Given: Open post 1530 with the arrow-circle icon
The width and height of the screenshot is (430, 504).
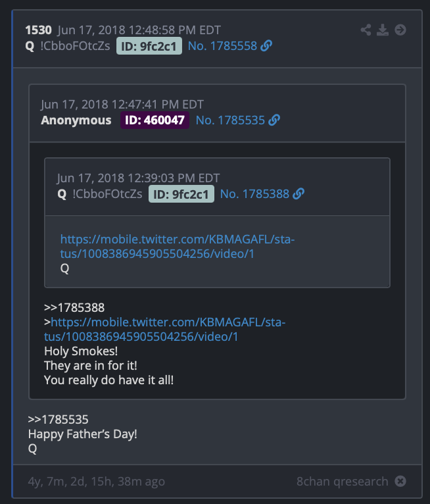Looking at the screenshot, I should point(400,30).
